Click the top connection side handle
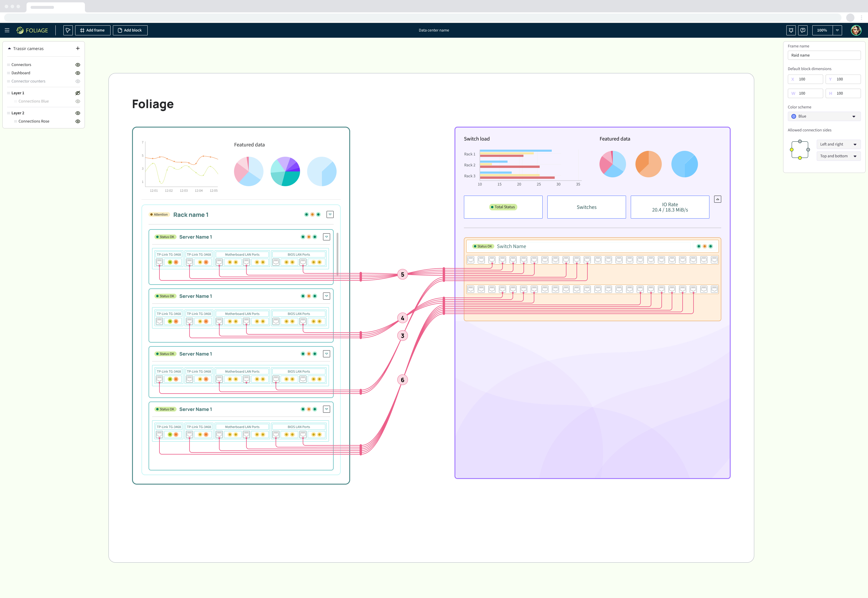 800,141
